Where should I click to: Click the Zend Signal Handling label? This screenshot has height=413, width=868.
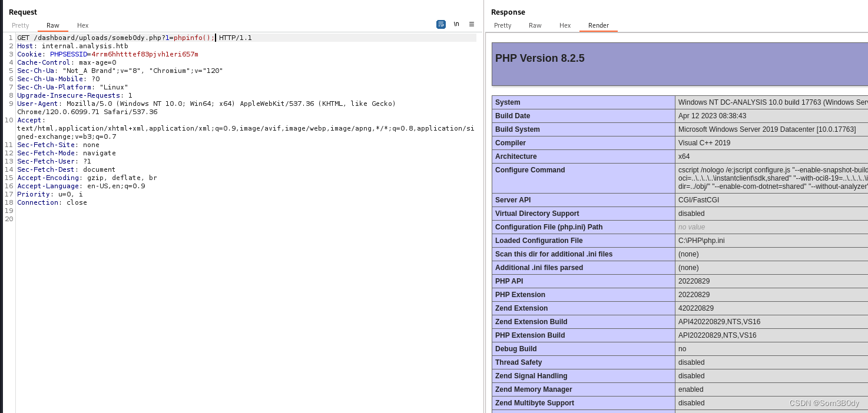click(531, 376)
